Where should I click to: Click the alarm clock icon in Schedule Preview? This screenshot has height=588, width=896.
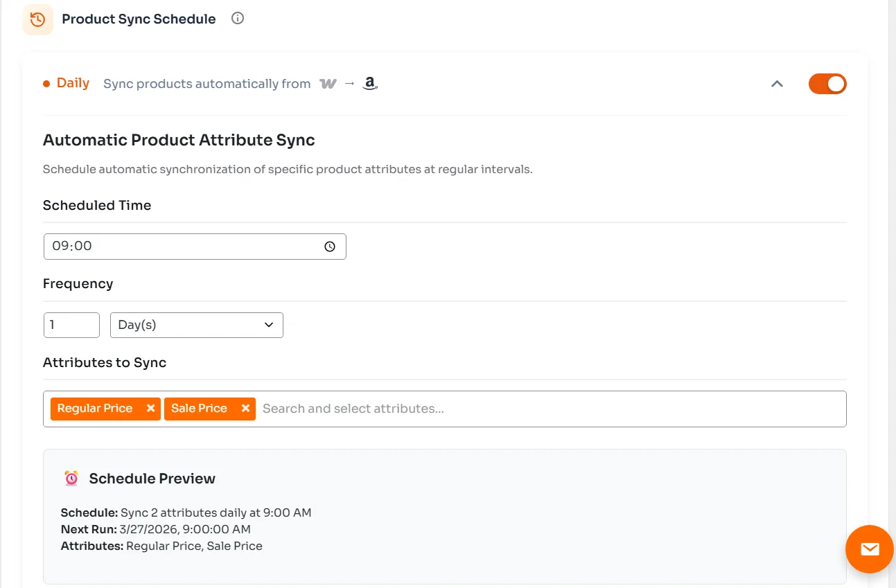pos(70,478)
